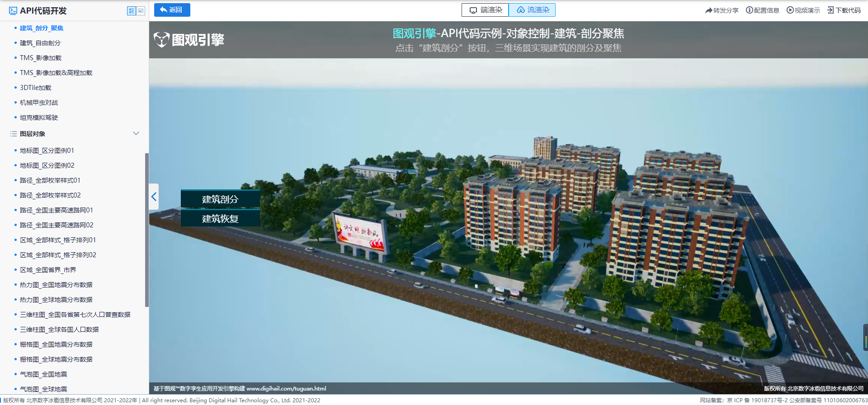Open 路径_全部枚举样式01
Image resolution: width=868 pixels, height=405 pixels.
click(50, 180)
